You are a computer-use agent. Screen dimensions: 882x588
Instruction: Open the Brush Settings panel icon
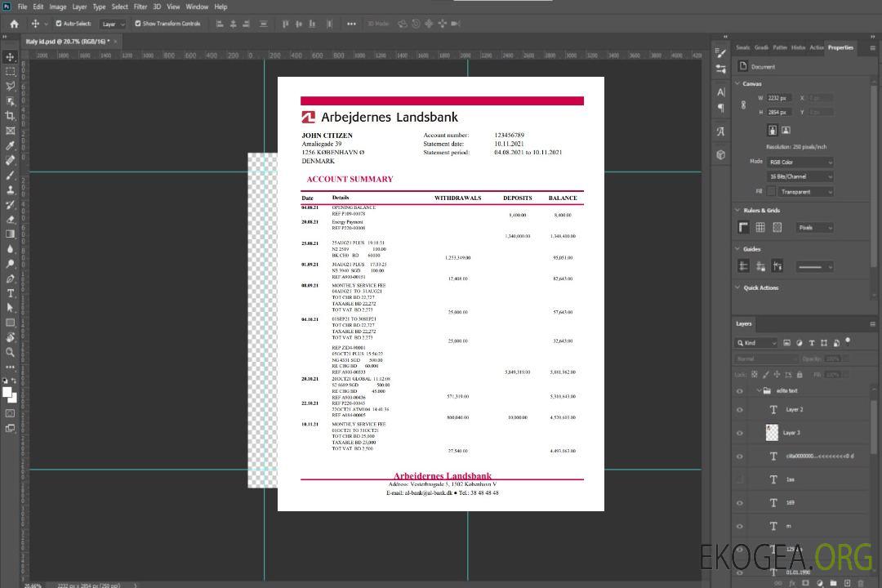point(721,52)
